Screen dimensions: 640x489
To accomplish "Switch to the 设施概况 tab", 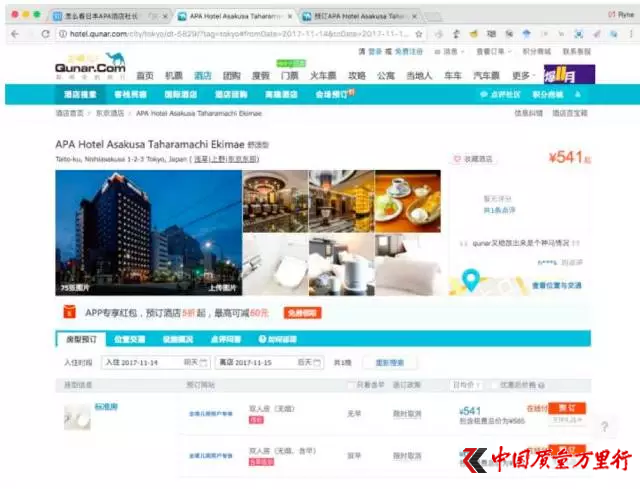I will [x=178, y=339].
